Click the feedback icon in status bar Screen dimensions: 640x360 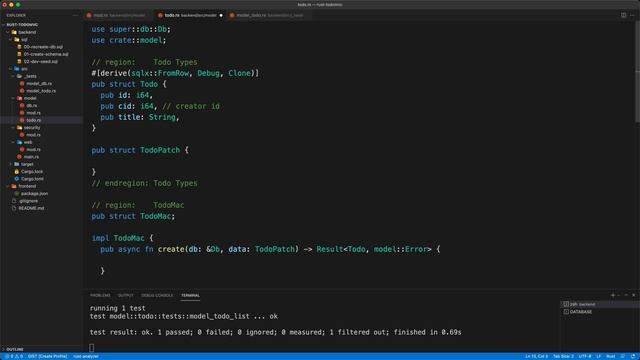pos(622,356)
